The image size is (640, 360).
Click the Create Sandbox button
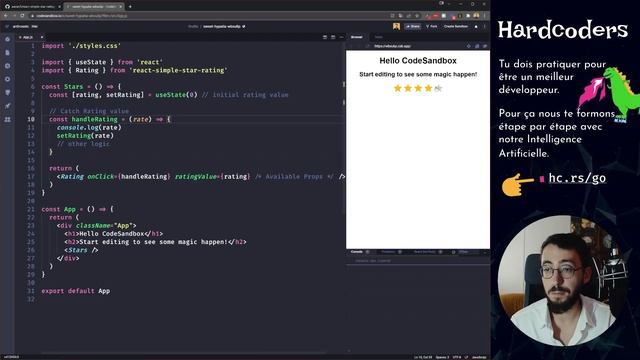(x=456, y=27)
